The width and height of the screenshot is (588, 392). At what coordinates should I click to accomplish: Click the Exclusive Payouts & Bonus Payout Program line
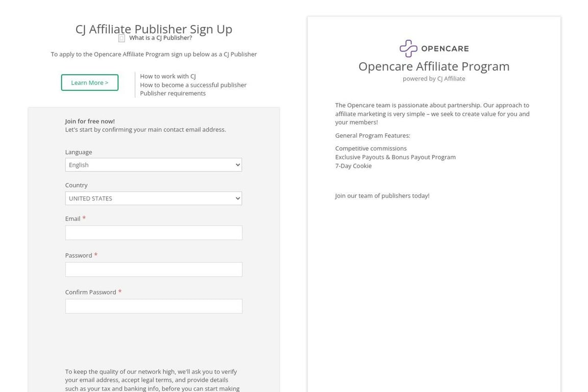395,157
